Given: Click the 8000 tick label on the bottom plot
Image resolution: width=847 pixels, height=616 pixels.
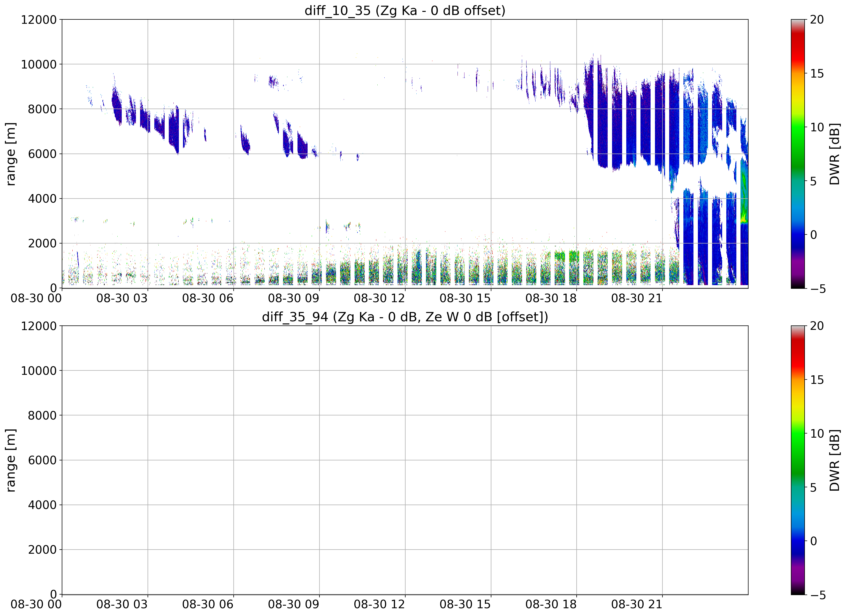Looking at the screenshot, I should [42, 415].
